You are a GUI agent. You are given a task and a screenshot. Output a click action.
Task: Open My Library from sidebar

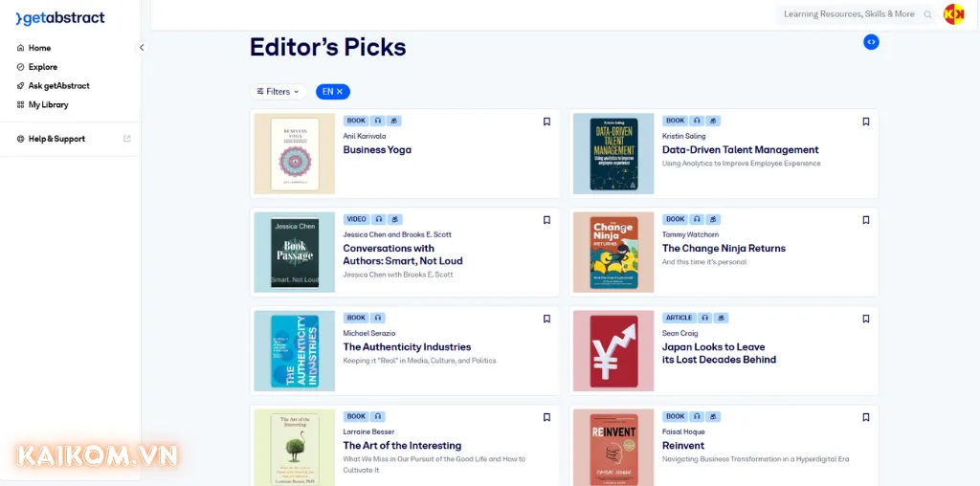click(x=48, y=104)
